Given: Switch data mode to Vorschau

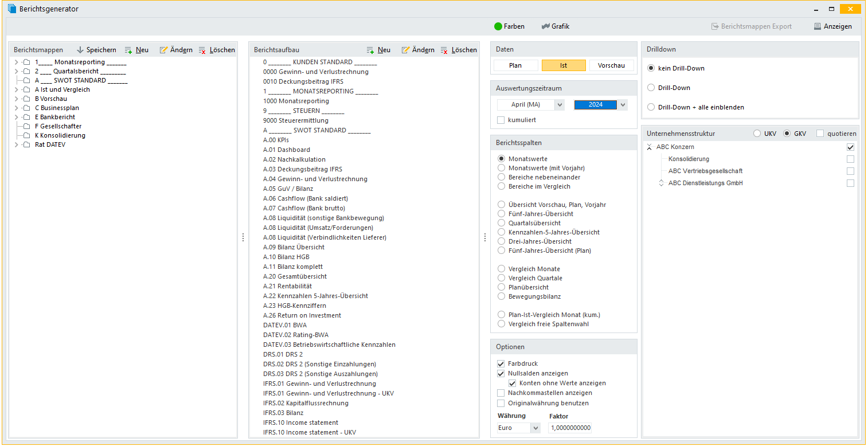Looking at the screenshot, I should [611, 65].
